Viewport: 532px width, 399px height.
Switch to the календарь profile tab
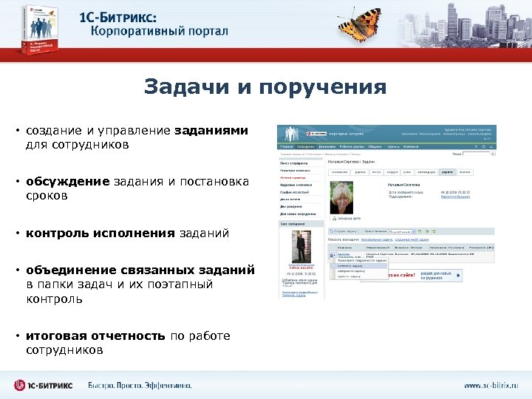click(x=426, y=172)
